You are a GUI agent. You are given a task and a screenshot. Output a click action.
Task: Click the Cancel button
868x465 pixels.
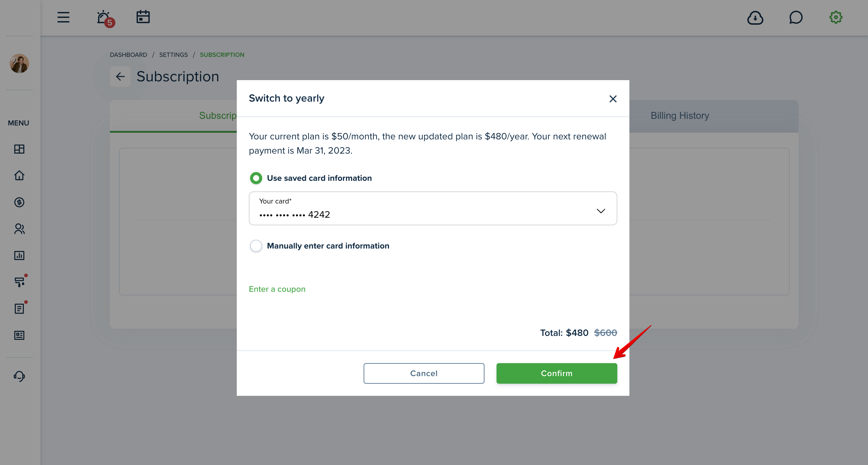coord(423,373)
